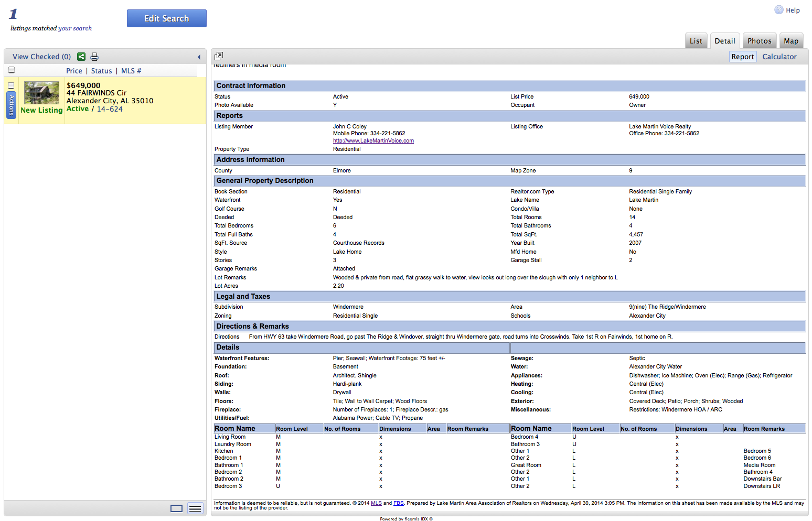
Task: Click the Year Built value 2007
Action: tap(635, 243)
